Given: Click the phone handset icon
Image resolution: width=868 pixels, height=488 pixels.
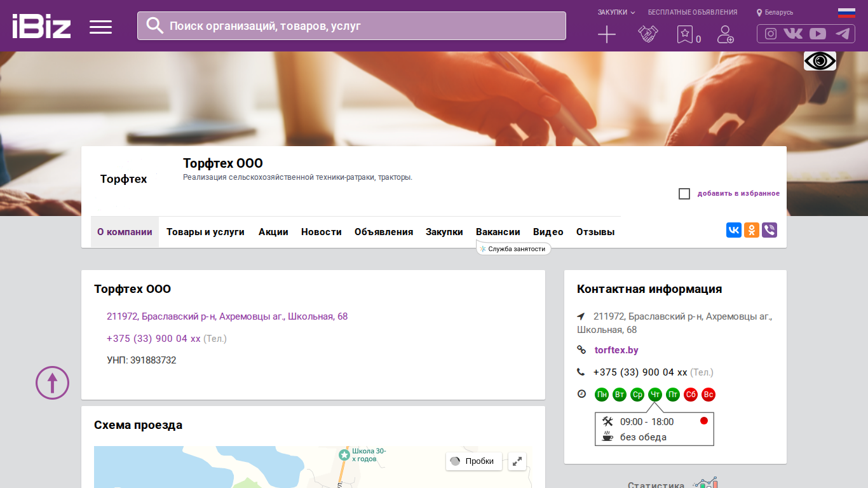Looking at the screenshot, I should (x=581, y=372).
